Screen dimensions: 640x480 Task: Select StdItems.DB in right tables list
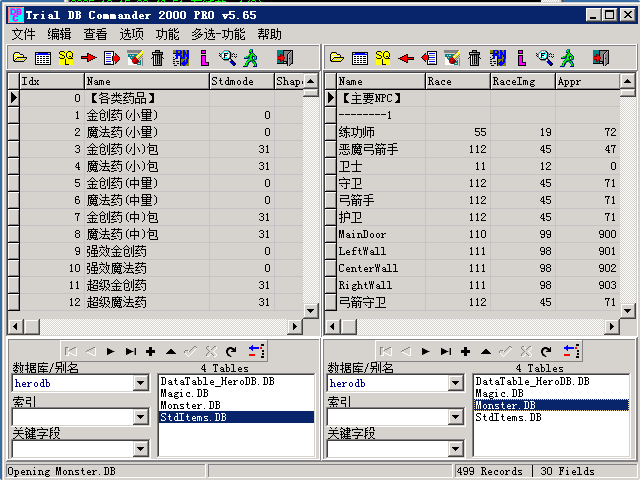click(551, 417)
